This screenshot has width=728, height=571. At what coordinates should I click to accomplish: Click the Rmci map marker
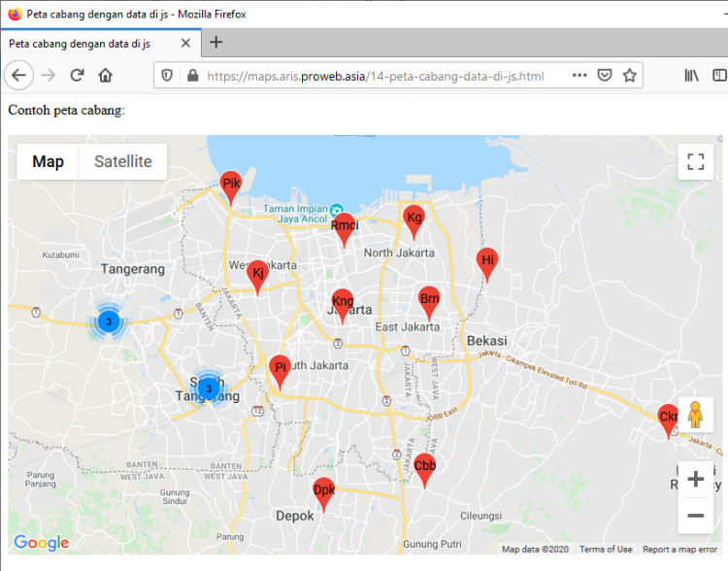coord(344,229)
